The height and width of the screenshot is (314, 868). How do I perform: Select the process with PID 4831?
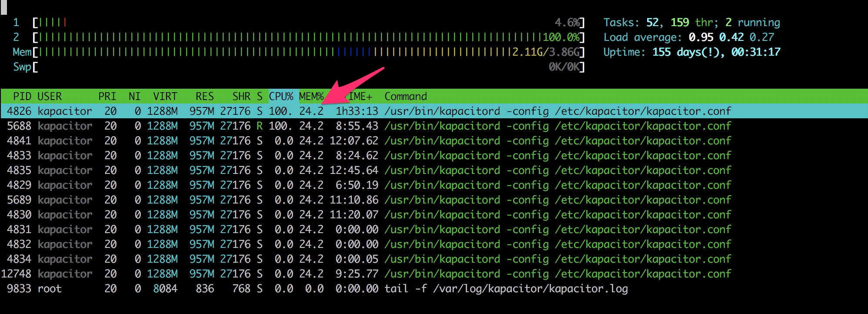[434, 229]
